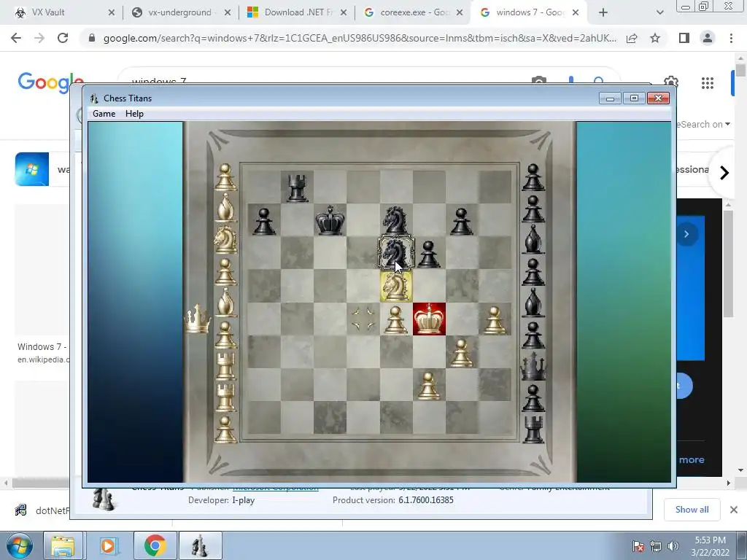
Task: Click the highlighted black knight on e6
Action: [x=396, y=253]
